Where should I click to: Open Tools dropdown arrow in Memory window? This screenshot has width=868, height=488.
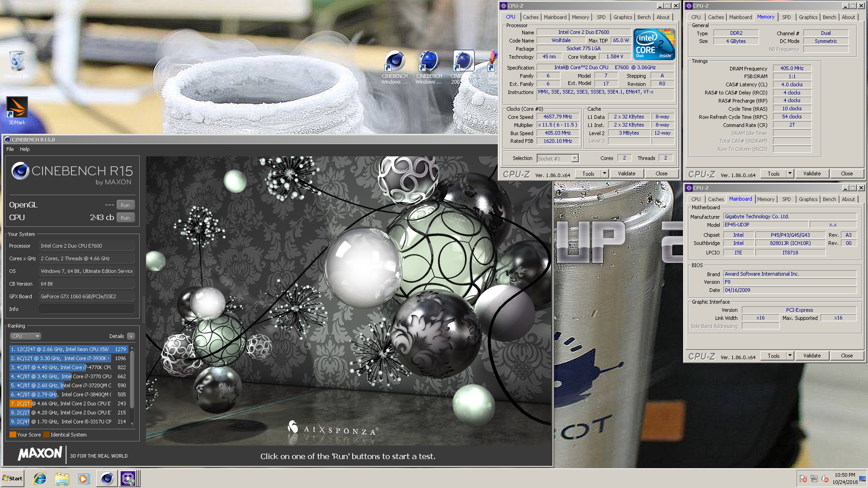pos(790,174)
